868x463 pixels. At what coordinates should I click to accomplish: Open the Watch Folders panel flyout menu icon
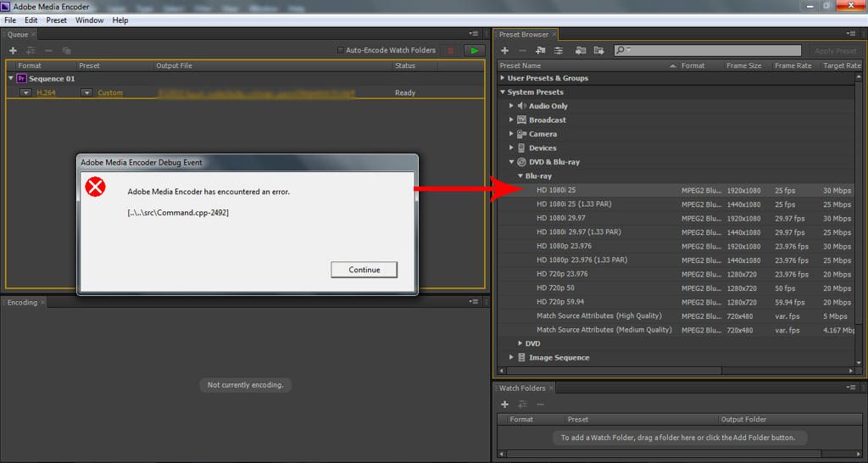click(851, 388)
